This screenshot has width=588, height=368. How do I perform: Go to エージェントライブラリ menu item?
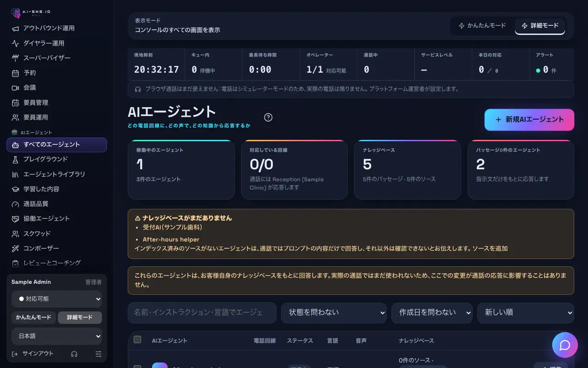tap(57, 174)
